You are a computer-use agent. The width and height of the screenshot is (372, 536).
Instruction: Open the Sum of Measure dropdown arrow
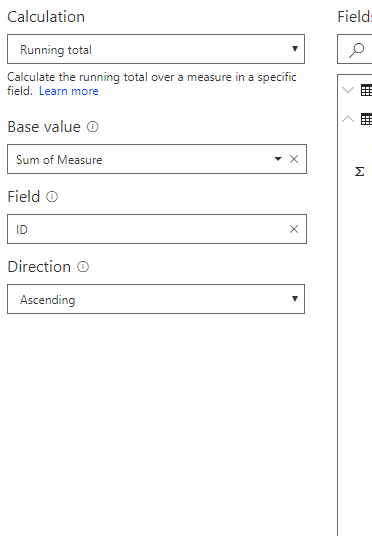278,159
